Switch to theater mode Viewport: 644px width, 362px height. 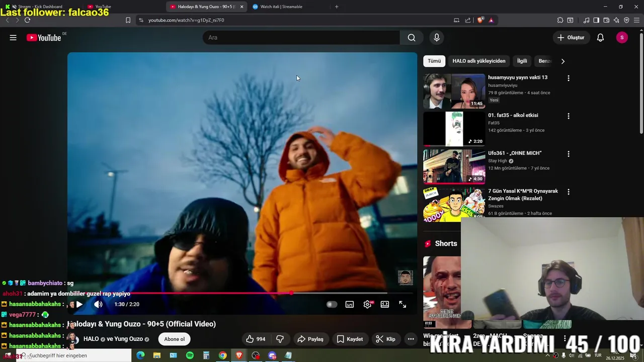[x=385, y=304]
